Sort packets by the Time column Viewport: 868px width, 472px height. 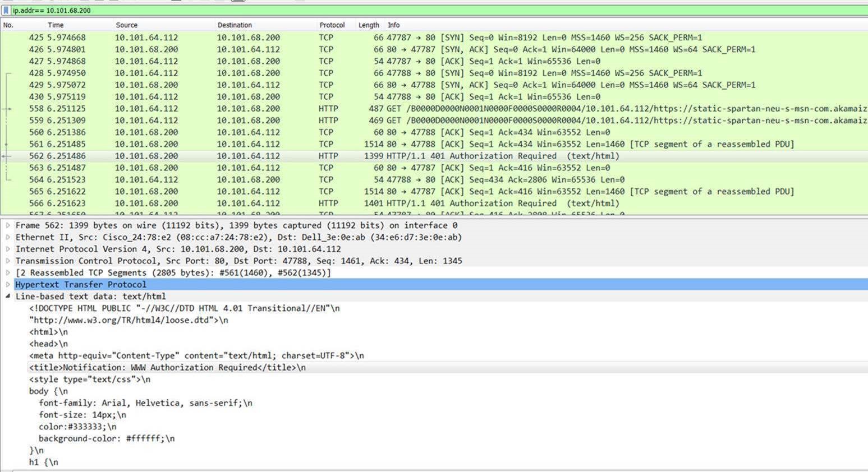56,25
